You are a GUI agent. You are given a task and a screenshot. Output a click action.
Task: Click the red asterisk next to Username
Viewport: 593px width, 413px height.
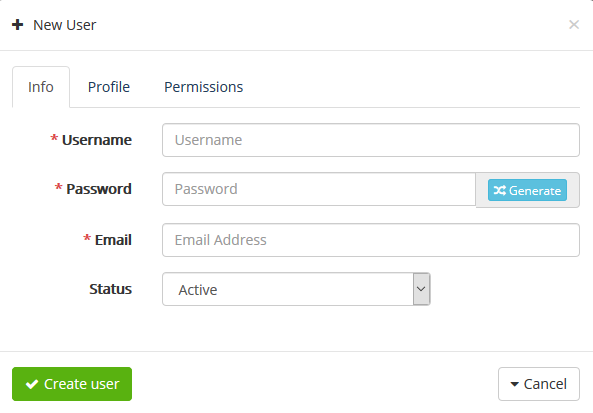click(54, 138)
